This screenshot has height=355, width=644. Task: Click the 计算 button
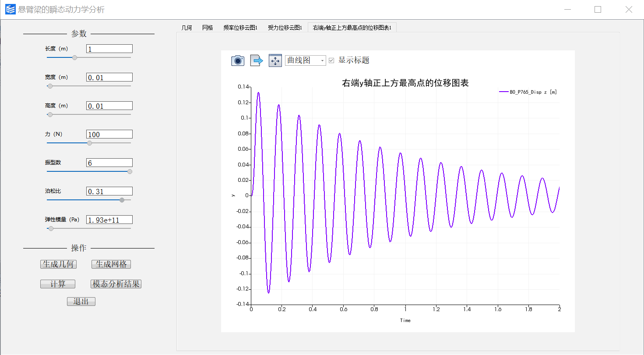coord(58,284)
